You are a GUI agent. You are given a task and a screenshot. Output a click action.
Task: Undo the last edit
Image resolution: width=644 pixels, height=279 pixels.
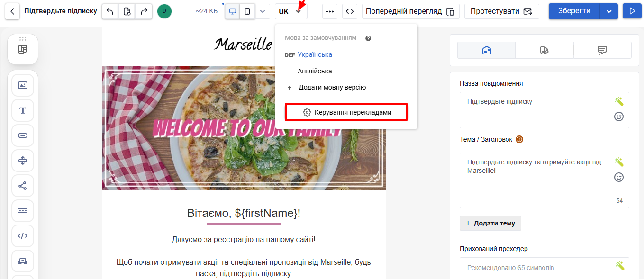[110, 11]
